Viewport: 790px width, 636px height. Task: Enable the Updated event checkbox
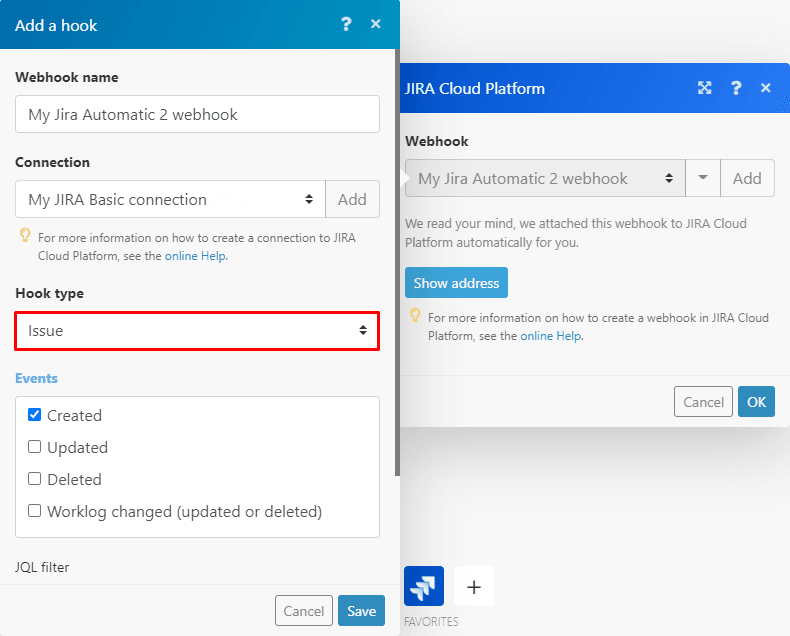coord(35,447)
